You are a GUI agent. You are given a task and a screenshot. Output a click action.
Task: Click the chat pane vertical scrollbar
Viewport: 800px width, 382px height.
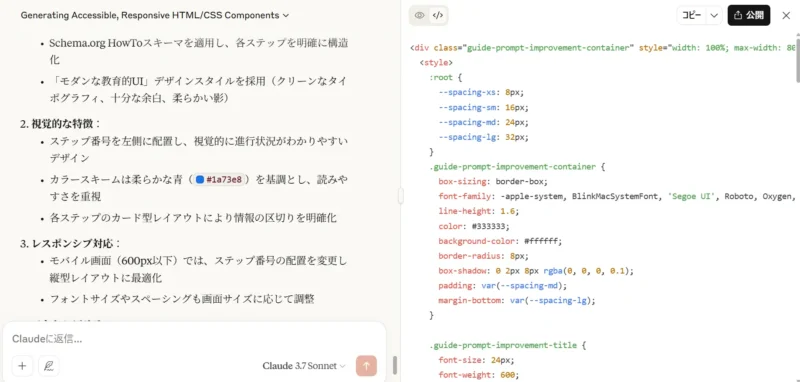point(394,365)
